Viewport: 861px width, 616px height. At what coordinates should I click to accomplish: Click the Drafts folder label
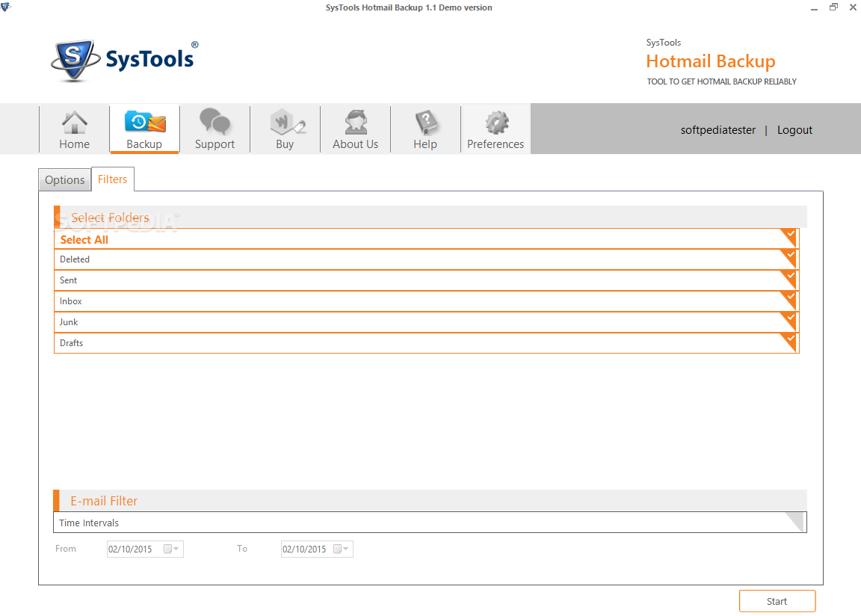(x=72, y=342)
